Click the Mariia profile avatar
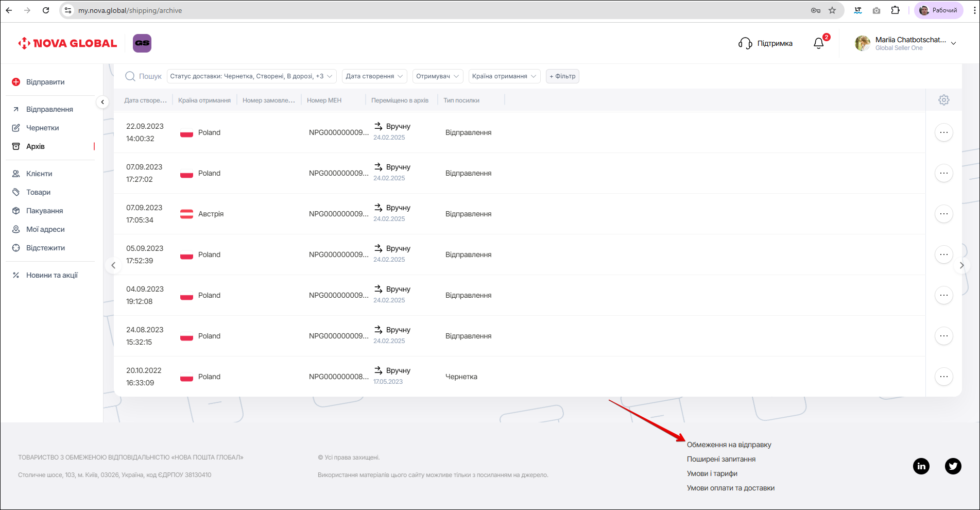This screenshot has width=980, height=510. [863, 43]
